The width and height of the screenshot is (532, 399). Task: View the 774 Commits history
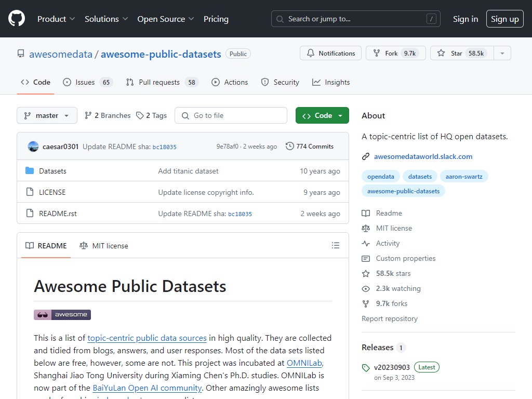[310, 146]
